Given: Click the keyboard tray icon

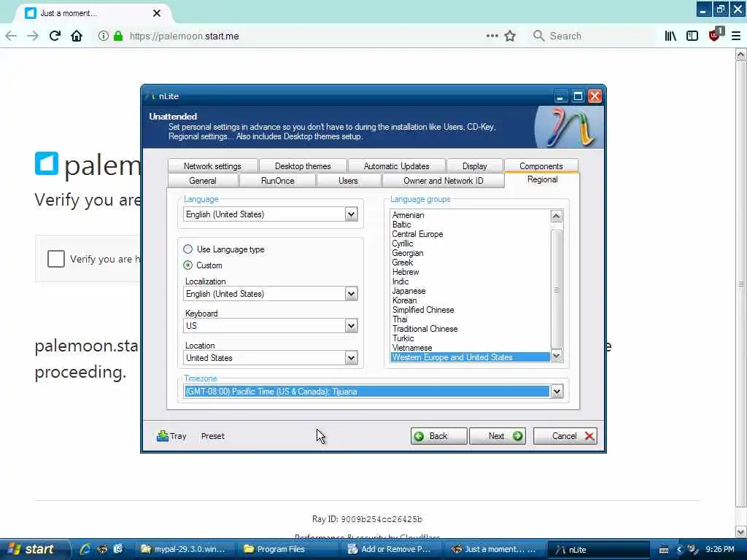Looking at the screenshot, I should 664,550.
